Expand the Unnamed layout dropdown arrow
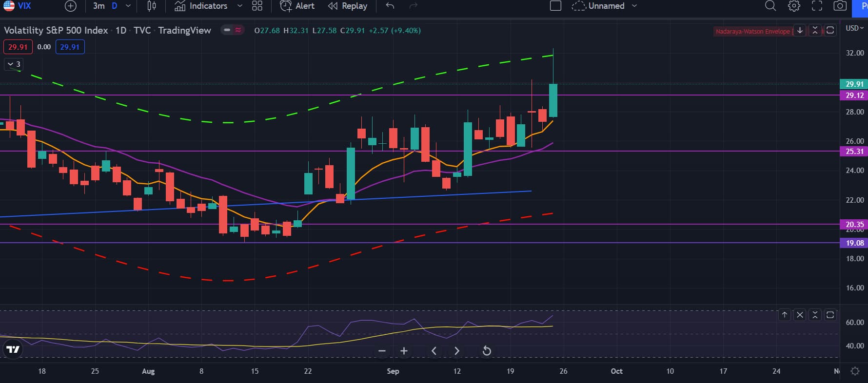The image size is (868, 383). click(x=634, y=6)
